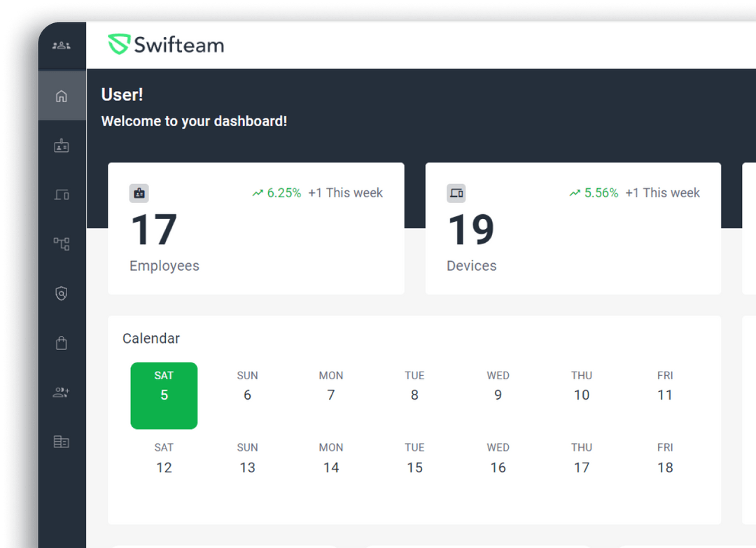The width and height of the screenshot is (756, 548).
Task: Select the Employees ID badge sidebar icon
Action: pos(62,146)
